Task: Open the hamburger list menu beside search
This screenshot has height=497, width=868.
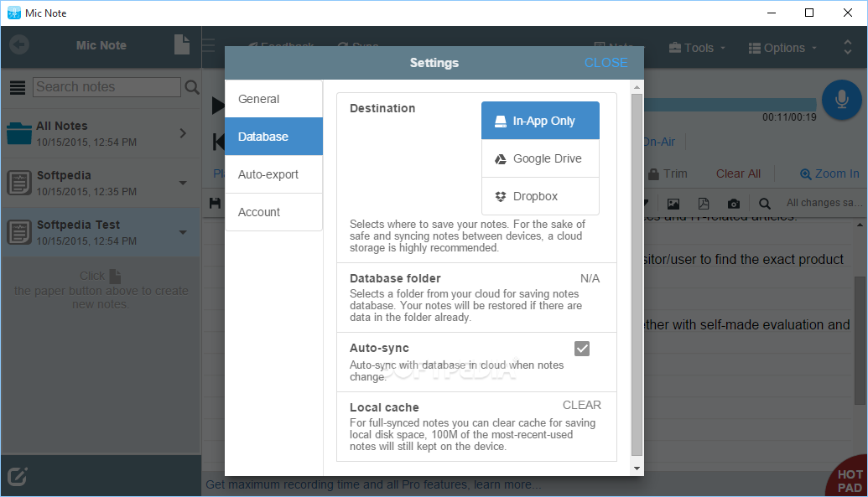Action: [18, 87]
